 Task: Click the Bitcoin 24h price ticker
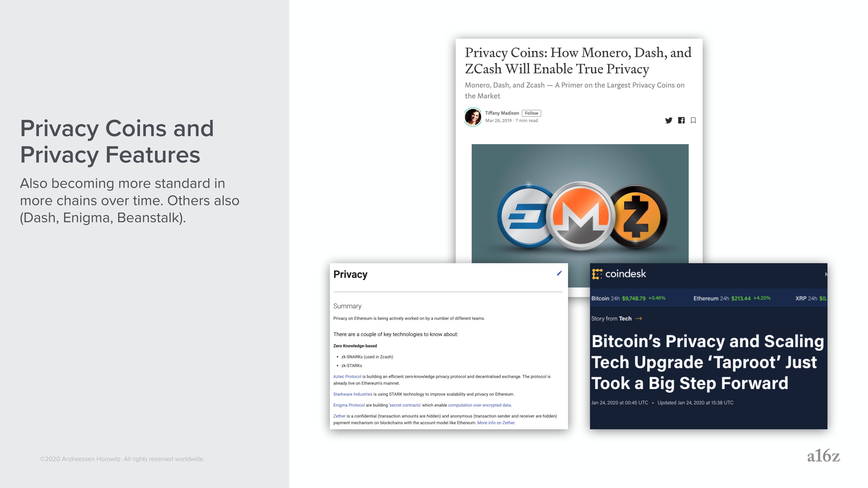coord(628,298)
